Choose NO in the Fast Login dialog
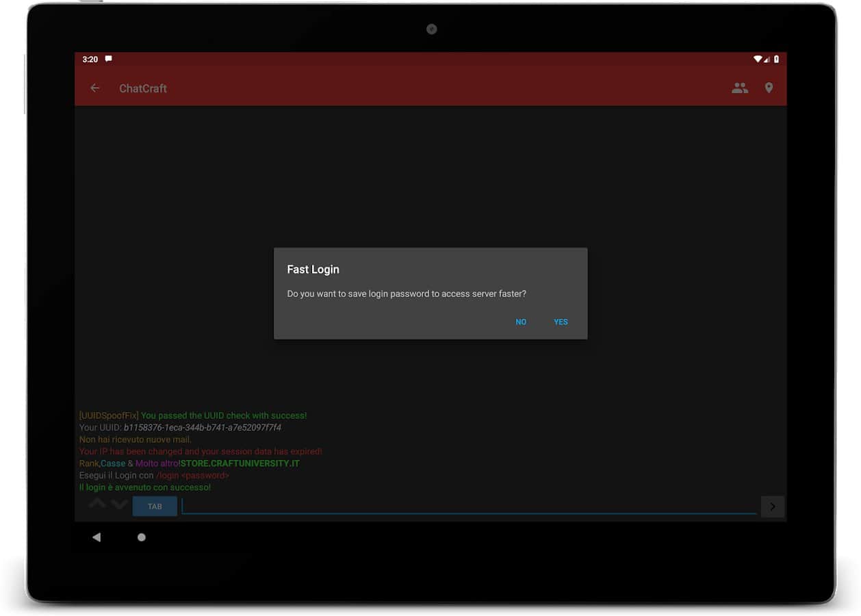 point(521,322)
